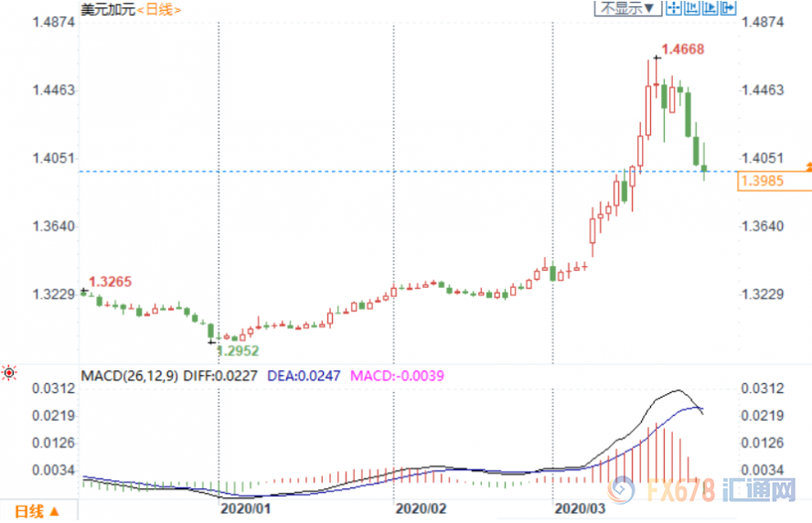Click the left axis 1.4463 value

coord(53,91)
